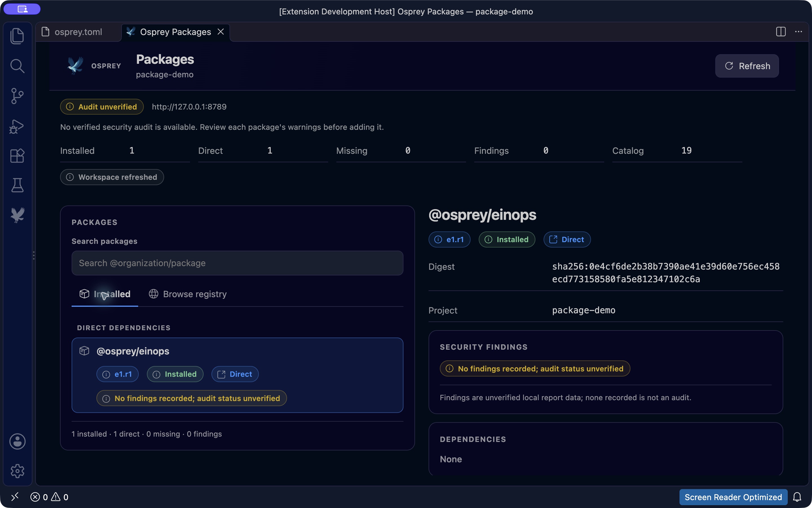Open the Search view in activity bar
This screenshot has height=508, width=812.
click(17, 66)
